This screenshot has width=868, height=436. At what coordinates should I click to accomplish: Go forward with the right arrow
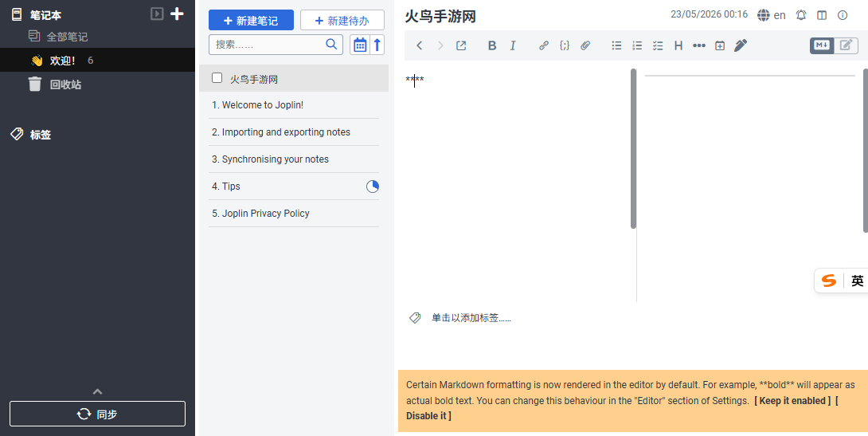tap(440, 45)
